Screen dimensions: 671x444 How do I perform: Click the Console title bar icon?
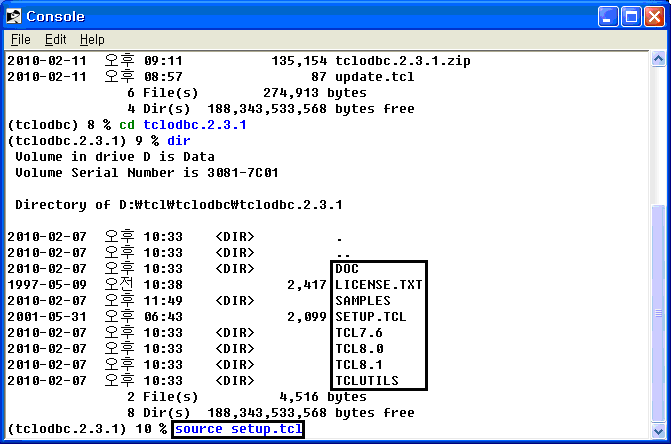pyautogui.click(x=13, y=16)
